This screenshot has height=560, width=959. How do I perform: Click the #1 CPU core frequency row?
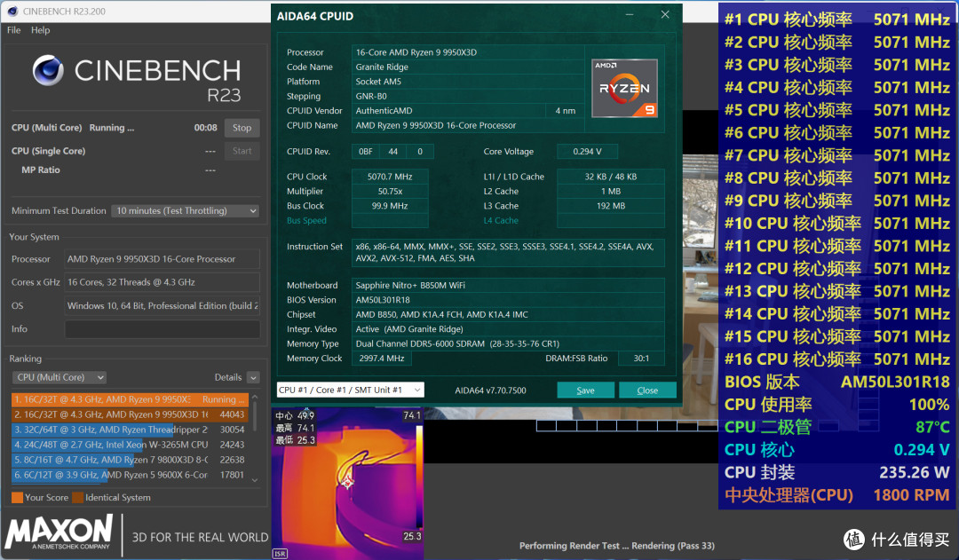pyautogui.click(x=836, y=20)
